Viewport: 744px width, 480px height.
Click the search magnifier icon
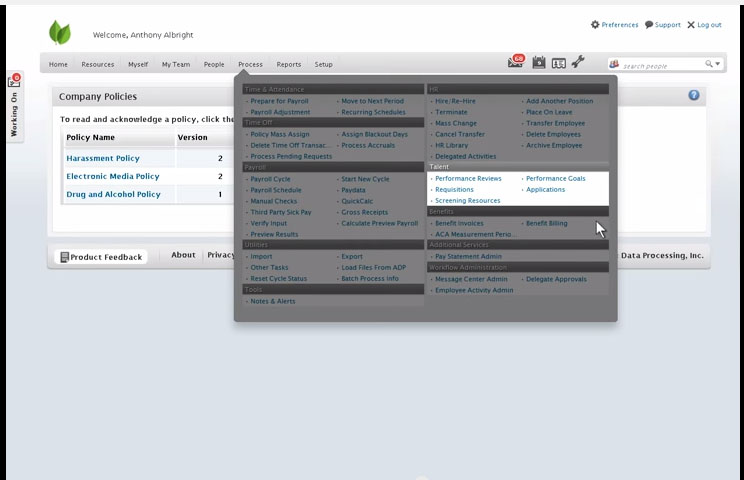coord(708,64)
